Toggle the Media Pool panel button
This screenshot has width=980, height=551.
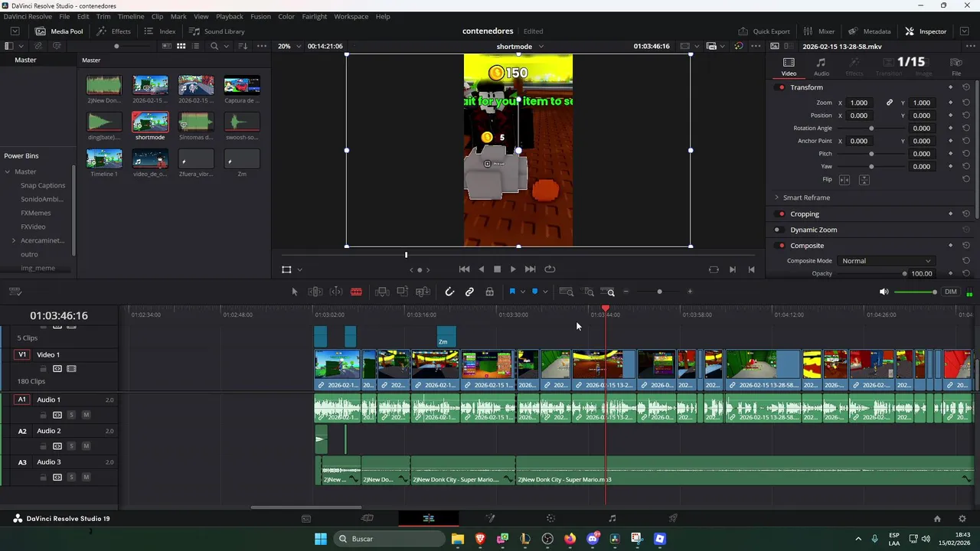(x=59, y=31)
